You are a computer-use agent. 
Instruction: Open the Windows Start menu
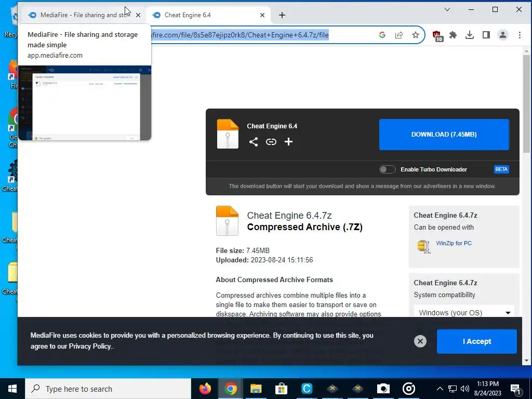coord(12,389)
